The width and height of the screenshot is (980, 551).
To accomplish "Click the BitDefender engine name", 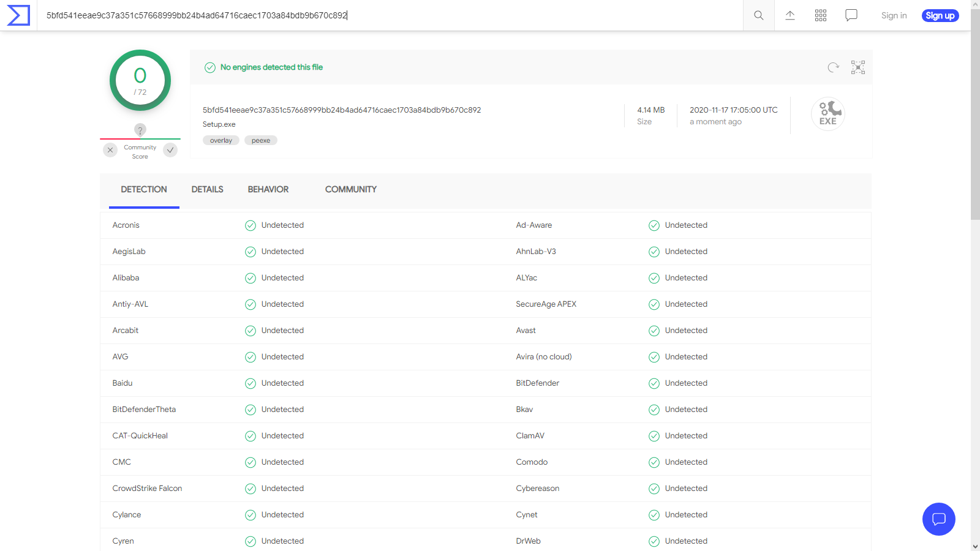I will tap(538, 383).
